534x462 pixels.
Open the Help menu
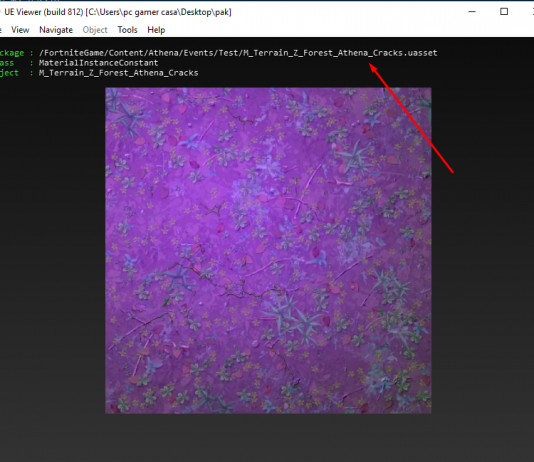(156, 30)
